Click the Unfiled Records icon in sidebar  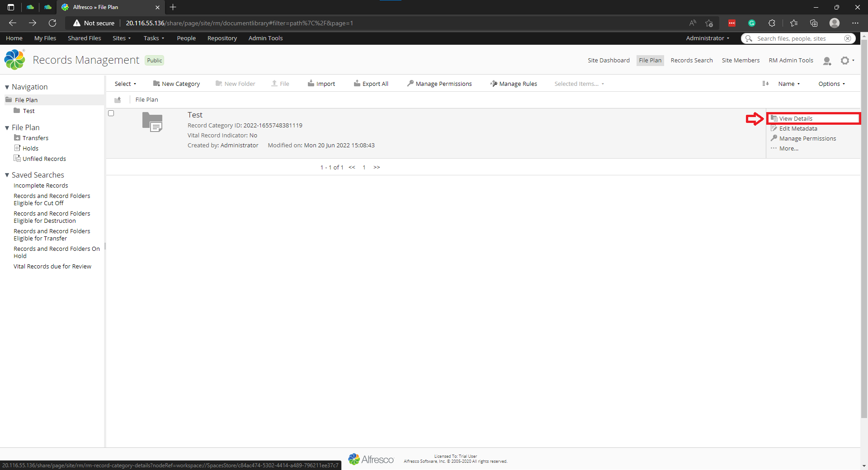click(17, 158)
